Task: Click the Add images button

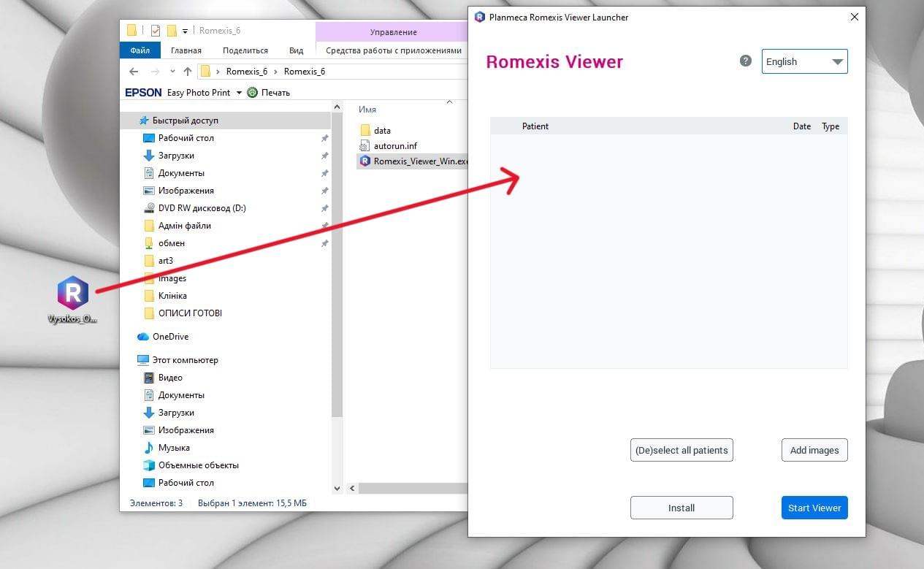Action: [814, 450]
